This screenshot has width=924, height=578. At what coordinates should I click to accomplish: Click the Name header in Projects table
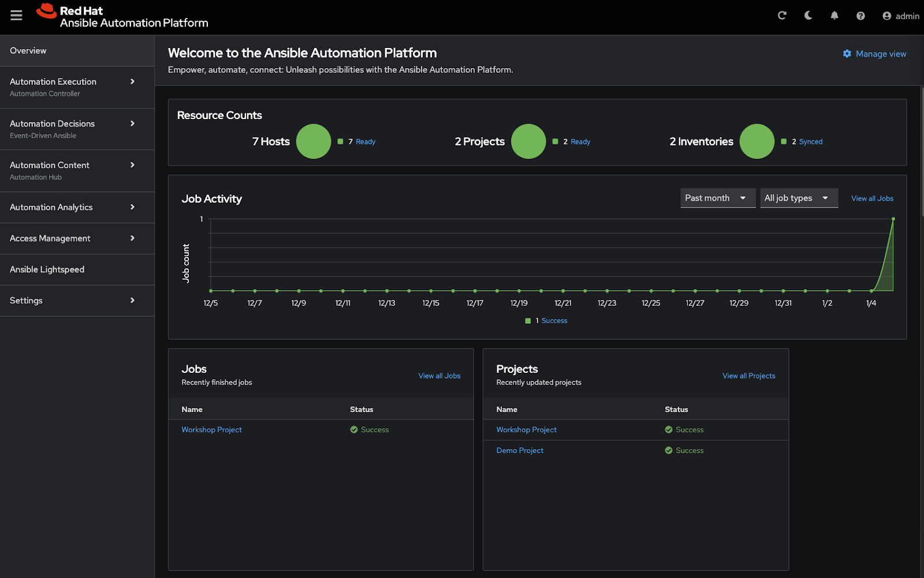[506, 409]
